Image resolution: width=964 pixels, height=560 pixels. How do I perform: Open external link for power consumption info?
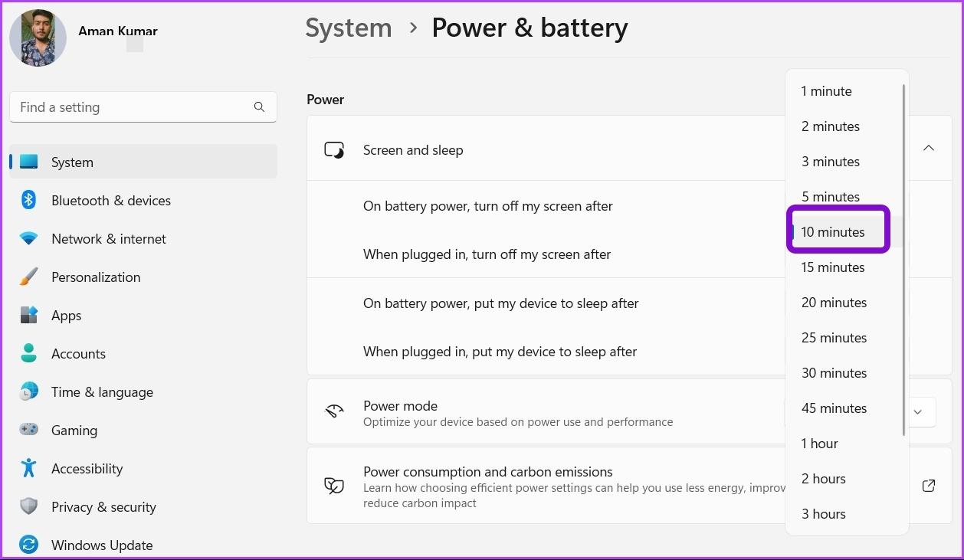pos(929,486)
